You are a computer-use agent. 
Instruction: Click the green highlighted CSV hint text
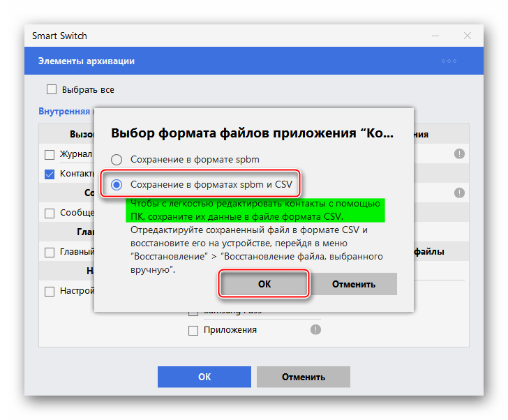click(255, 210)
